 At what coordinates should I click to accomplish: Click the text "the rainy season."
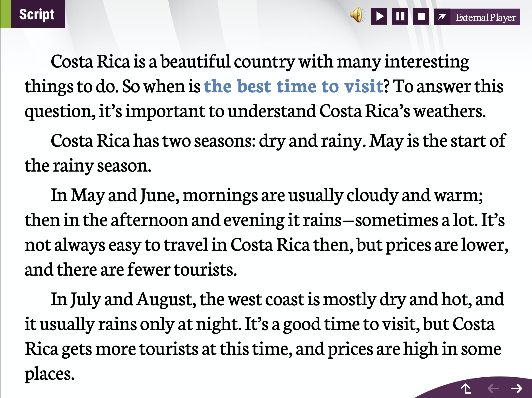(x=88, y=166)
